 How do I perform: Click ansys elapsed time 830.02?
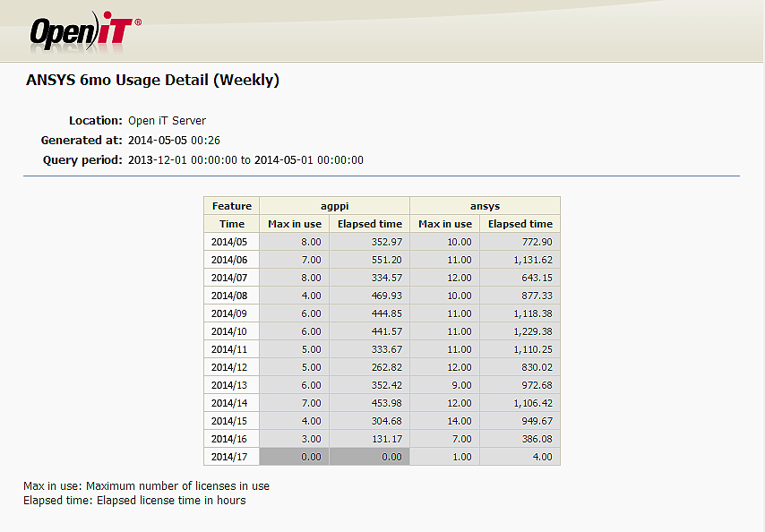[520, 367]
